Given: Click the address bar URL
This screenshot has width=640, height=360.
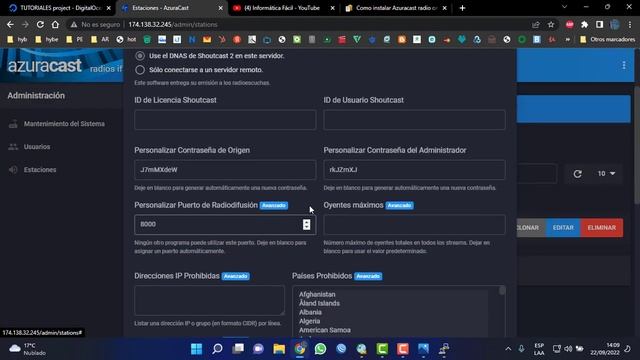Looking at the screenshot, I should point(173,24).
